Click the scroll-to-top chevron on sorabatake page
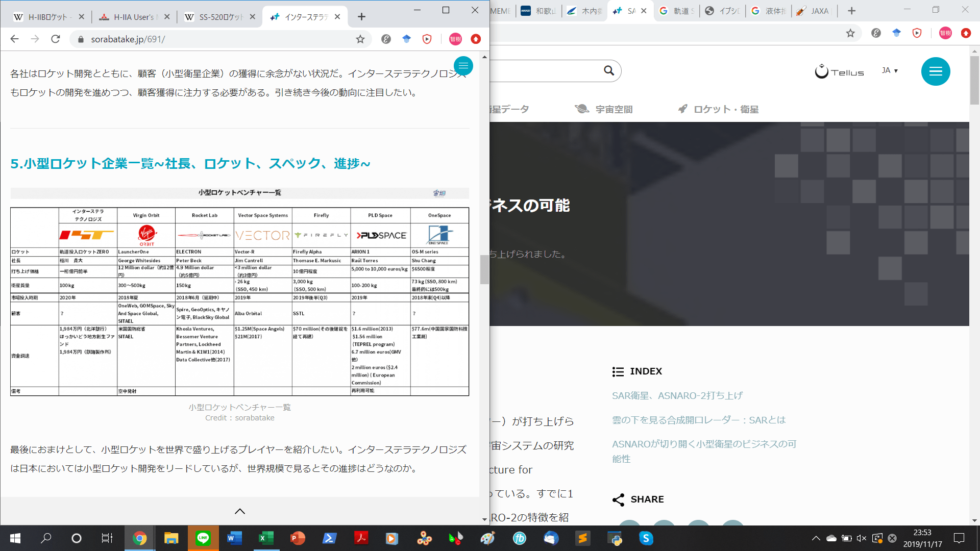The image size is (980, 551). pyautogui.click(x=240, y=511)
